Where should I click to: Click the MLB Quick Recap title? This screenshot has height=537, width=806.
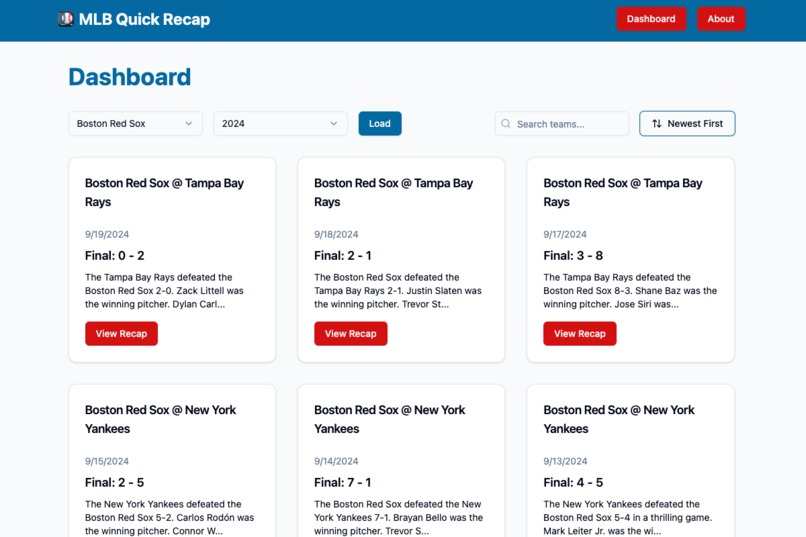(x=144, y=20)
